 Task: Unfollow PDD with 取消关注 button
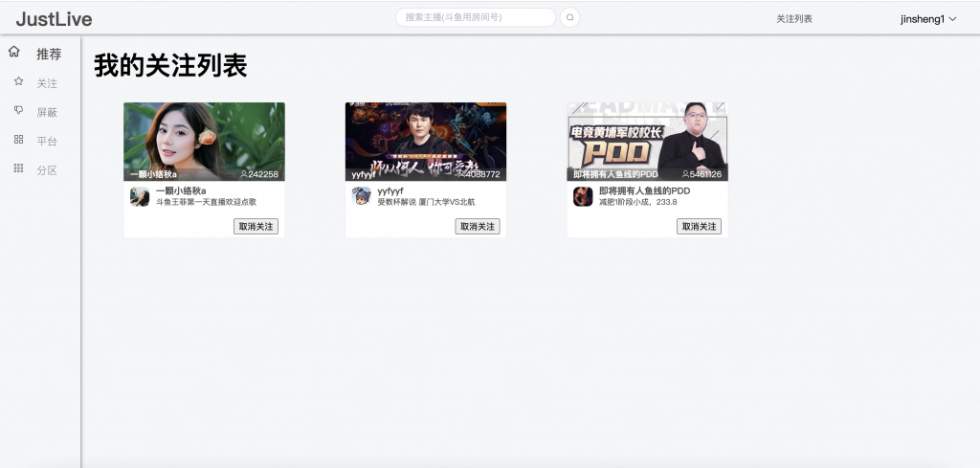point(699,227)
